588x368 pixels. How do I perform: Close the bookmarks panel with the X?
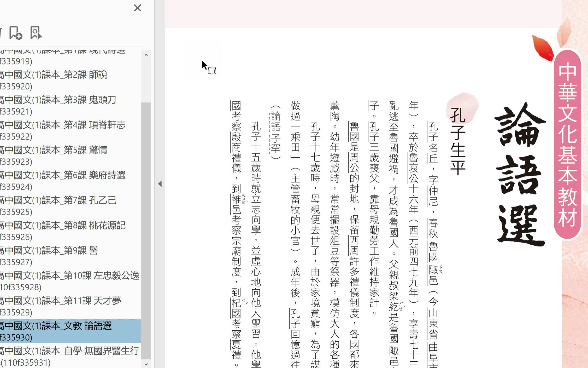coord(137,8)
